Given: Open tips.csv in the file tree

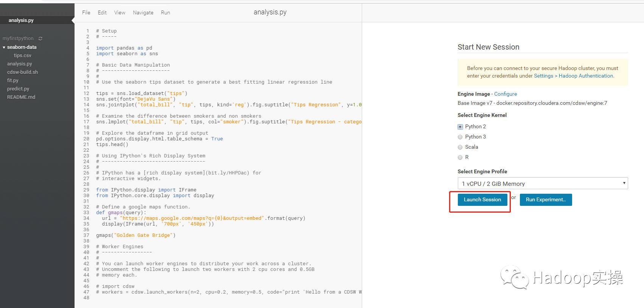Looking at the screenshot, I should coord(22,56).
